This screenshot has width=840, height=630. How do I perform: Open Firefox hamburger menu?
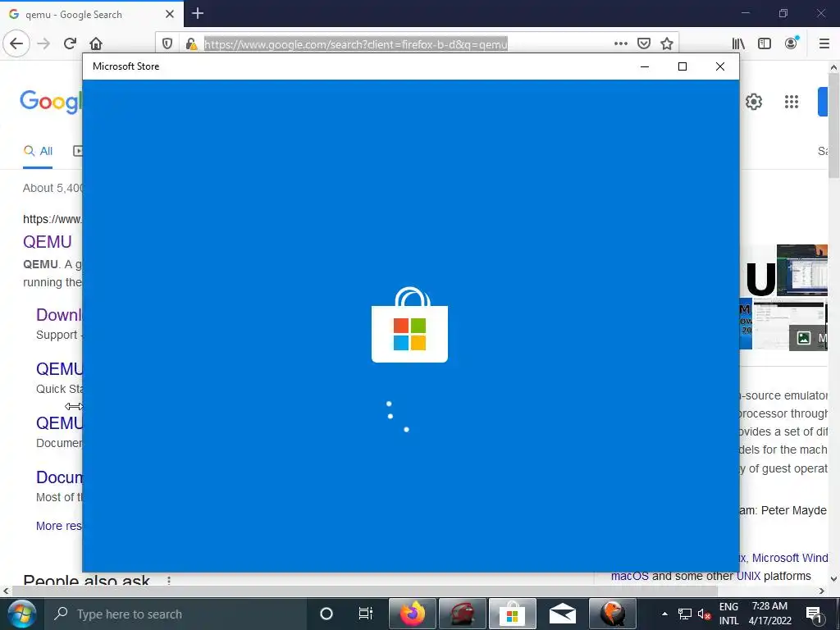(824, 44)
